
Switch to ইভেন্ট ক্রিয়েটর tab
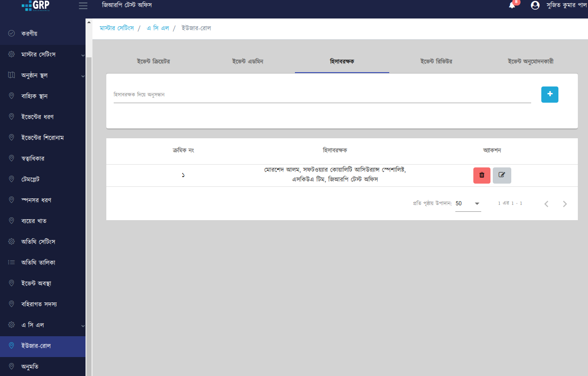point(153,62)
